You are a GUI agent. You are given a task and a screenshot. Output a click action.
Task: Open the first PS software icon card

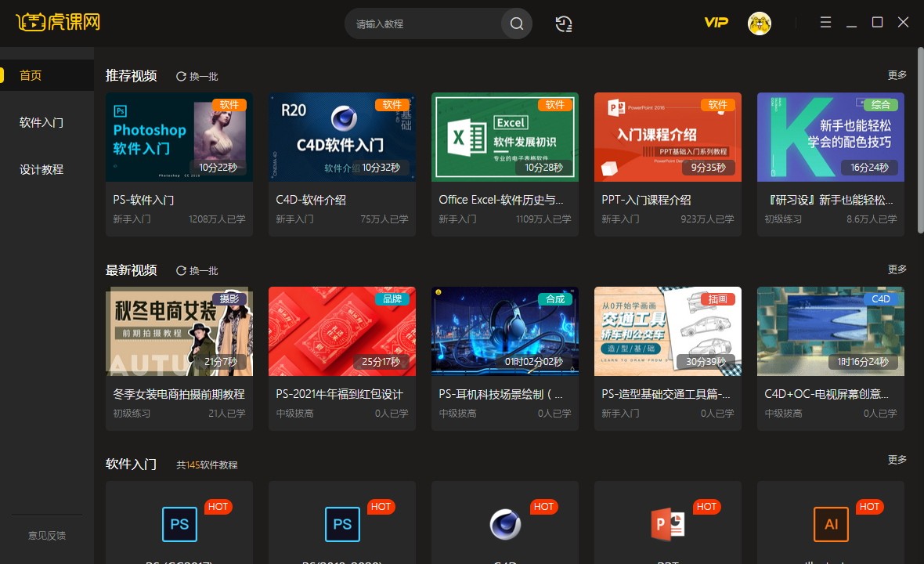[x=179, y=524]
